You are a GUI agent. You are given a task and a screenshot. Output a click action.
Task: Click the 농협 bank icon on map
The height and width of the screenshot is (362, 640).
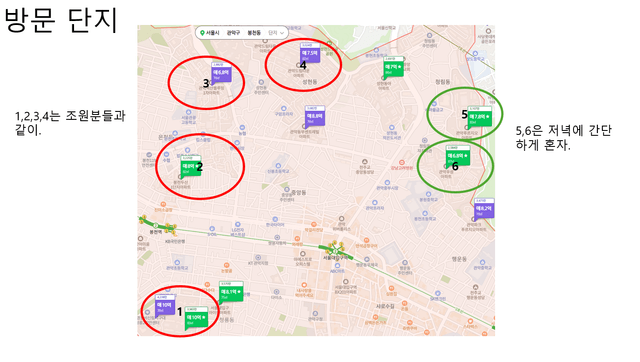[x=242, y=128]
